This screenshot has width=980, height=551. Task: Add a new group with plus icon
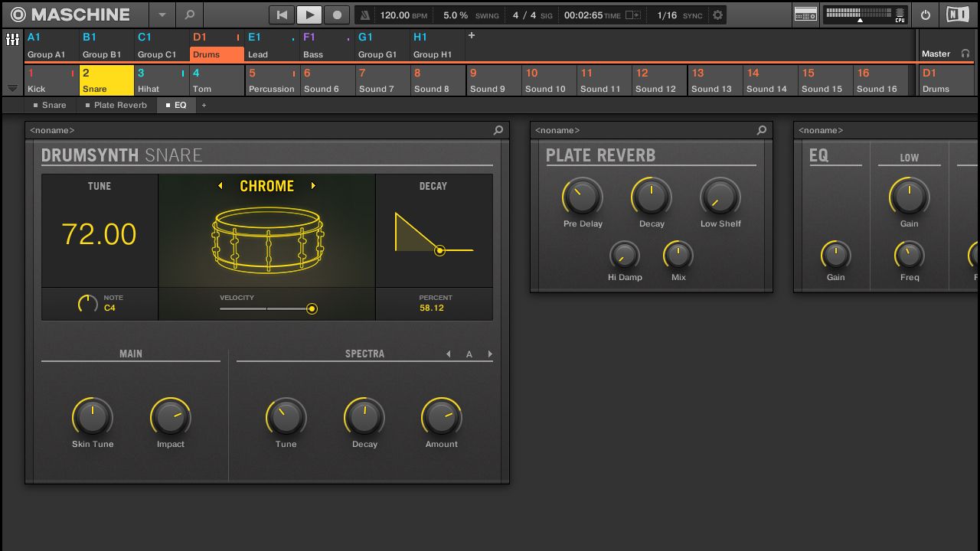pyautogui.click(x=472, y=36)
